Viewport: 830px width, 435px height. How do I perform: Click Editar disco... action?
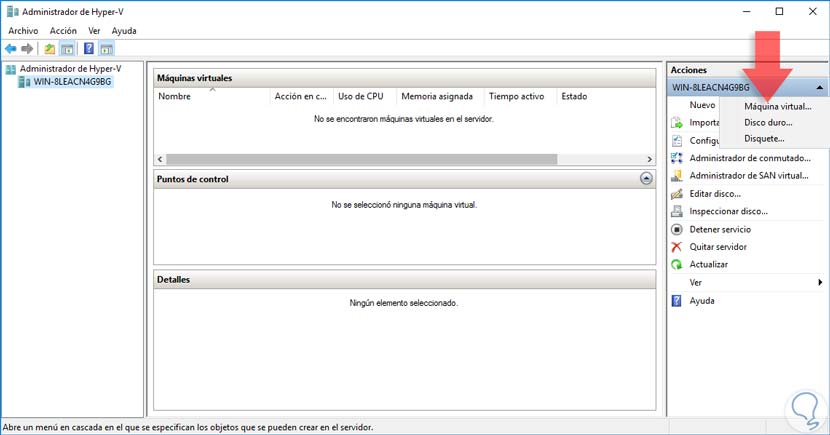pyautogui.click(x=715, y=194)
